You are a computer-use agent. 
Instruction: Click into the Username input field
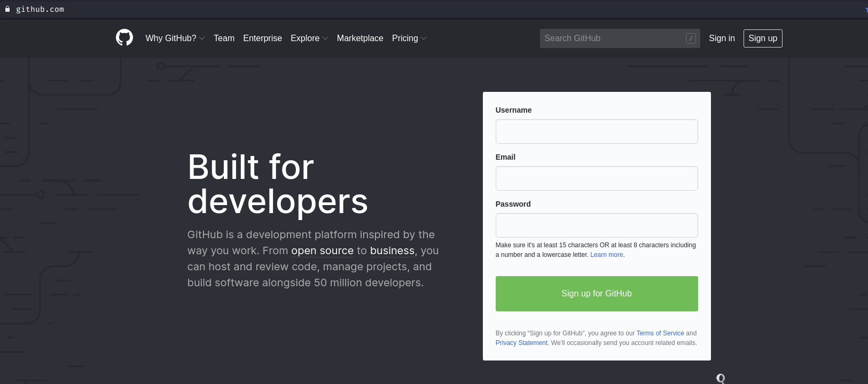coord(597,131)
